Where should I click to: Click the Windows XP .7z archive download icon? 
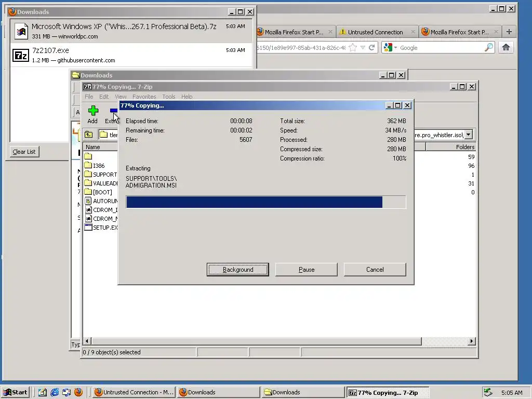[21, 31]
